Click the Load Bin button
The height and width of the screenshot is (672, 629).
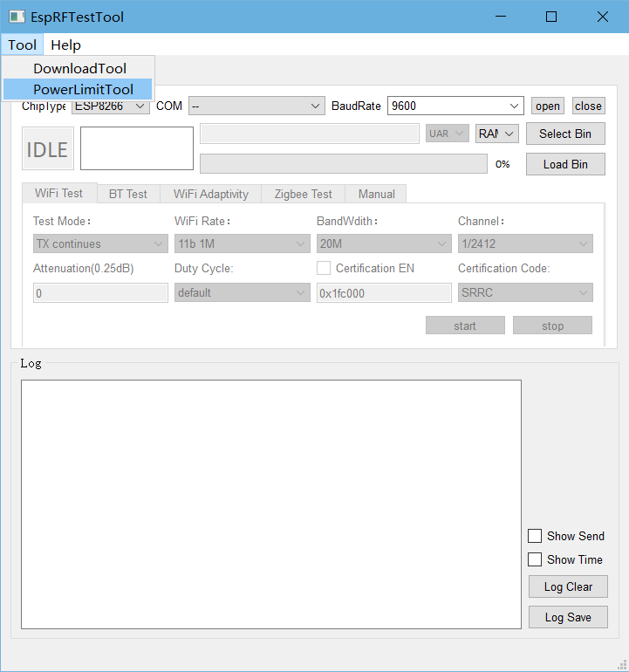564,164
